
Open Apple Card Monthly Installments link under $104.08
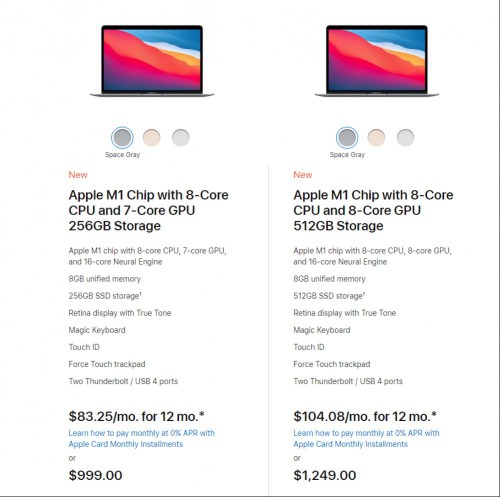pyautogui.click(x=366, y=438)
